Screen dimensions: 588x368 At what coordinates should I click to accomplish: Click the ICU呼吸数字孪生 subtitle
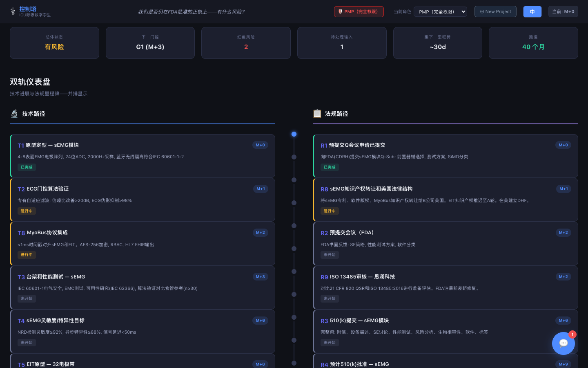35,15
